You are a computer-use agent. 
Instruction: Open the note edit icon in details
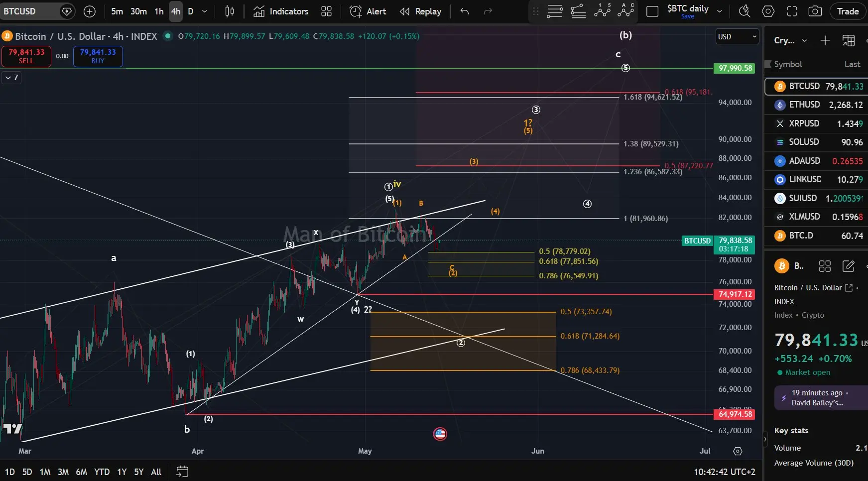click(848, 266)
